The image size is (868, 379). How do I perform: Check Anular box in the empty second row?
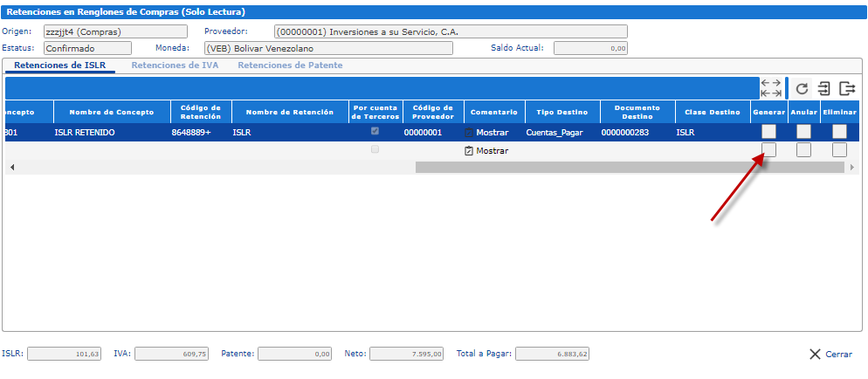tap(803, 150)
